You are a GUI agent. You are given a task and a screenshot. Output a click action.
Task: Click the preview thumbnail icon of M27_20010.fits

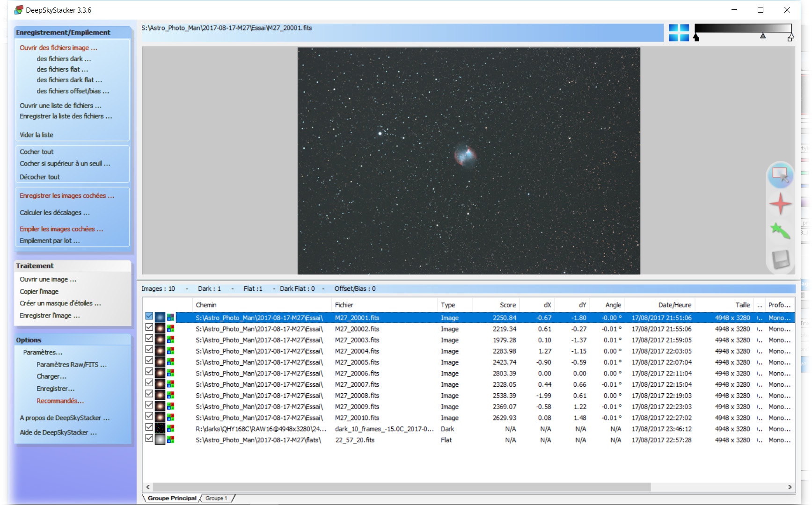point(160,418)
